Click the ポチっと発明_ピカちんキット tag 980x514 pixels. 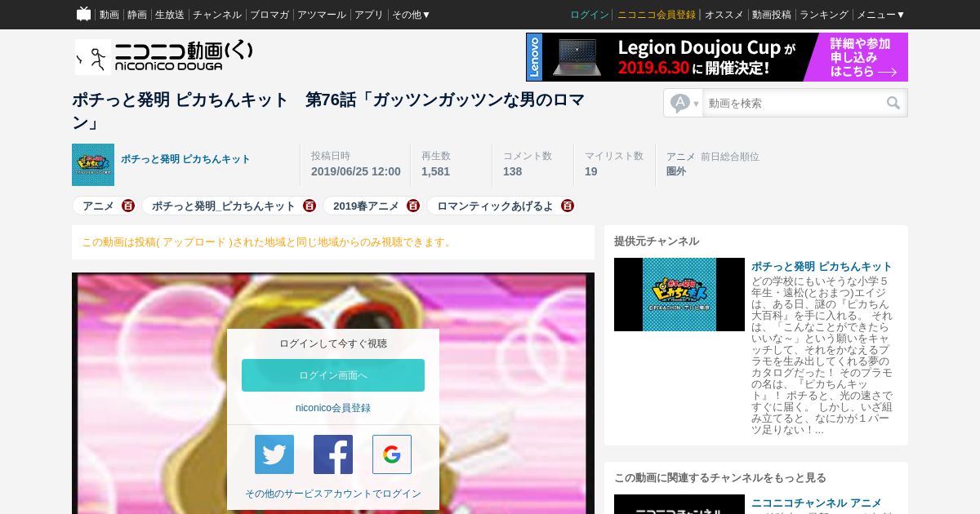(x=224, y=206)
